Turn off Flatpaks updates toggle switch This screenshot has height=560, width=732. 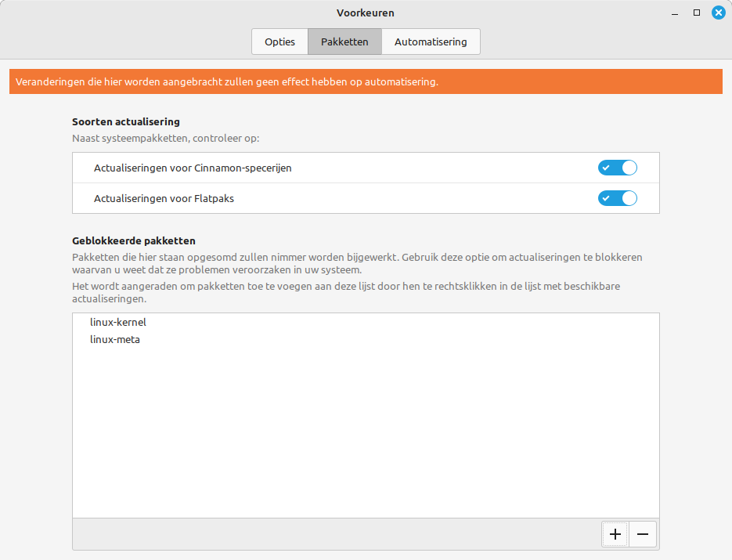coord(618,198)
